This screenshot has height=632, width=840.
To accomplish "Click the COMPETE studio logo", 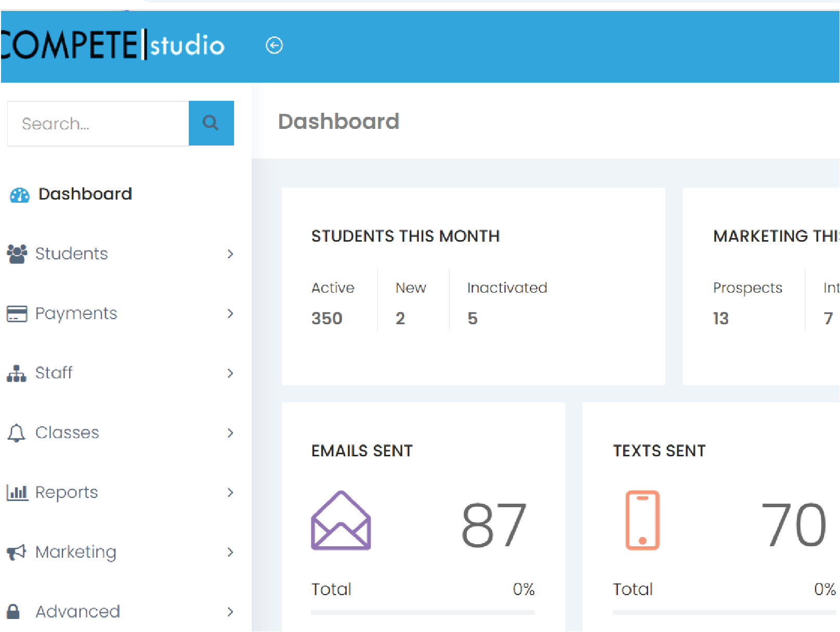I will (x=112, y=45).
